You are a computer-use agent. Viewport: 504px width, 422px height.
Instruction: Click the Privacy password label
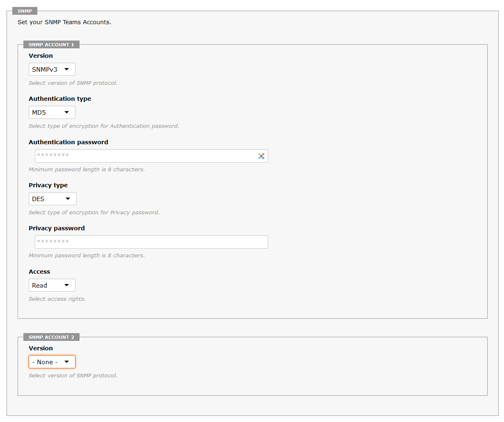pos(57,228)
